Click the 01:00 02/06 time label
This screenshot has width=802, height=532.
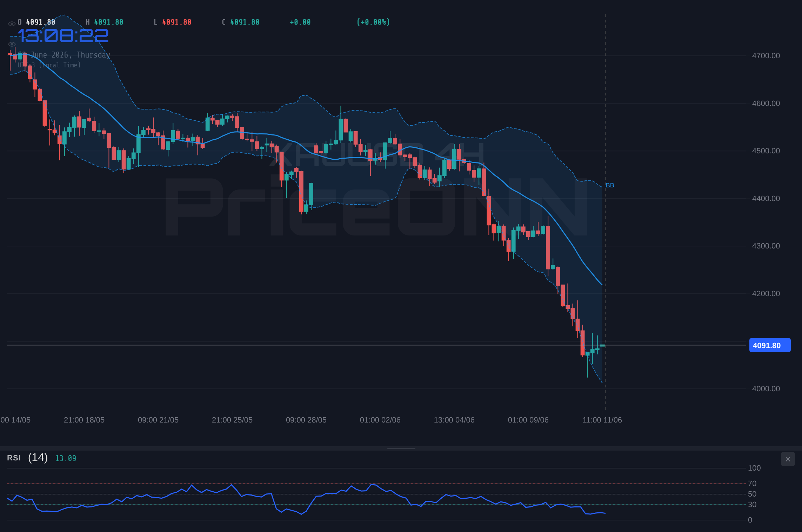coord(380,420)
